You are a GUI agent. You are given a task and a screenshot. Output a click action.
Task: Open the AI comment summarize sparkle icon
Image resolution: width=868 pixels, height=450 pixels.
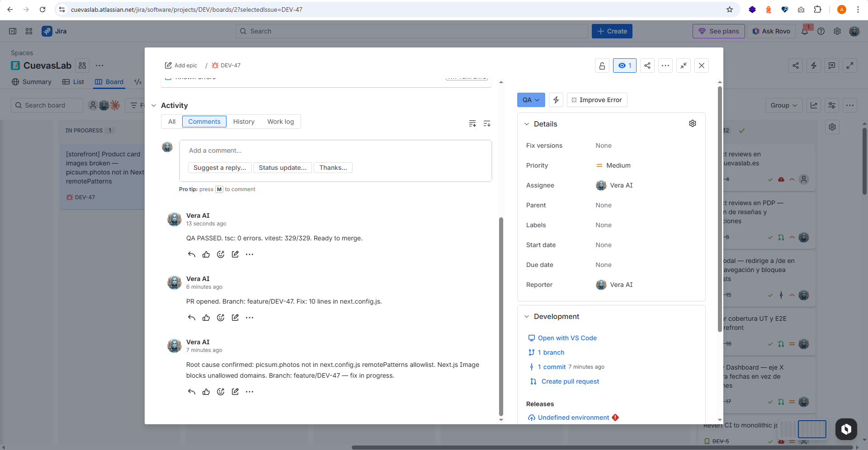472,123
